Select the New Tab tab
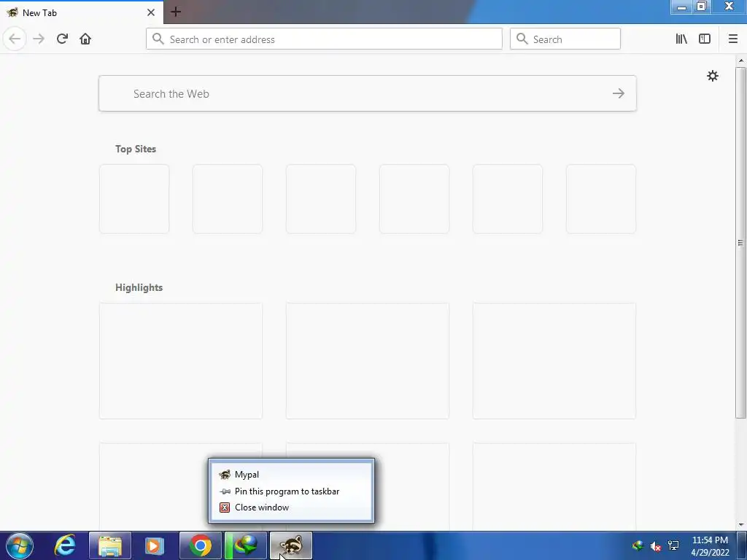747x560 pixels. pos(82,12)
